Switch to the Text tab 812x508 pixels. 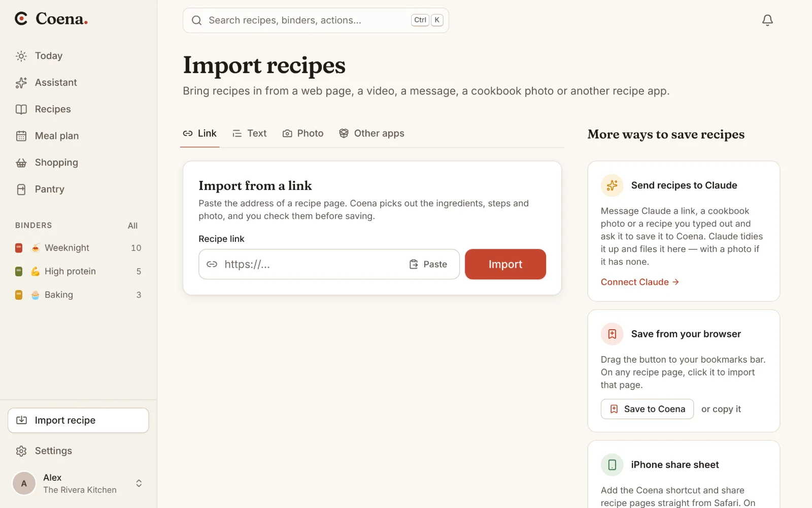[x=249, y=133]
